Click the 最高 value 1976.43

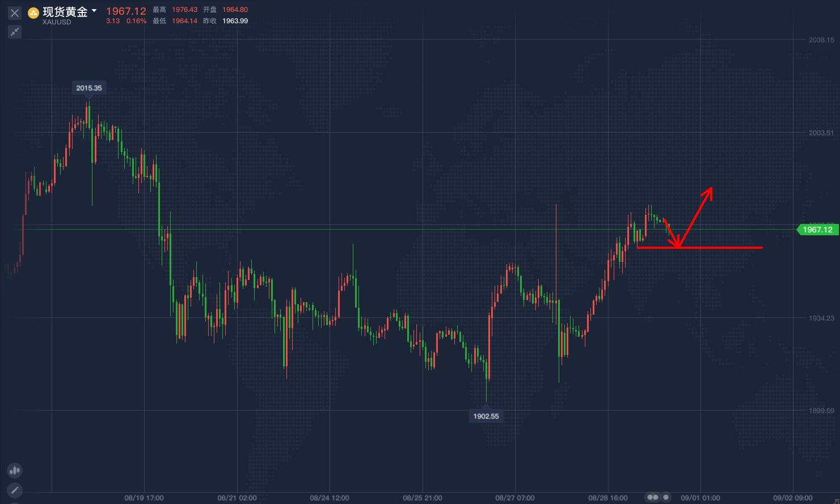[184, 10]
